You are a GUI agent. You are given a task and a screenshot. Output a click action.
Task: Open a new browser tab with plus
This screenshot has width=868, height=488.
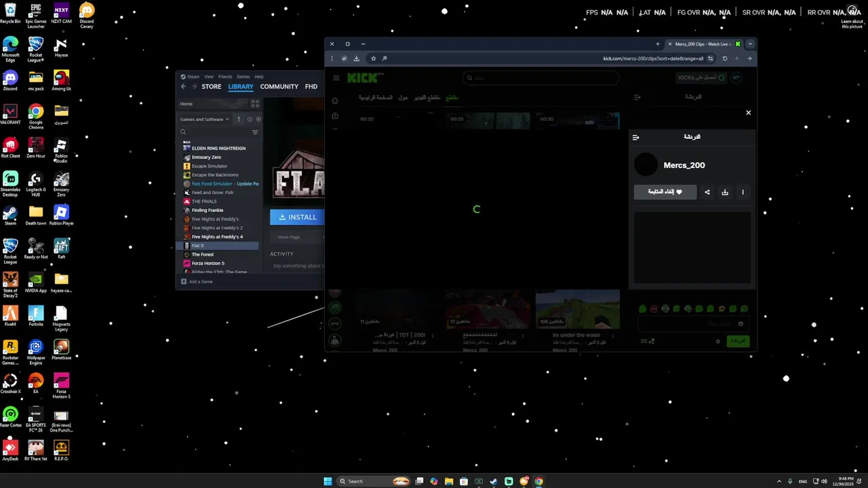pyautogui.click(x=657, y=44)
